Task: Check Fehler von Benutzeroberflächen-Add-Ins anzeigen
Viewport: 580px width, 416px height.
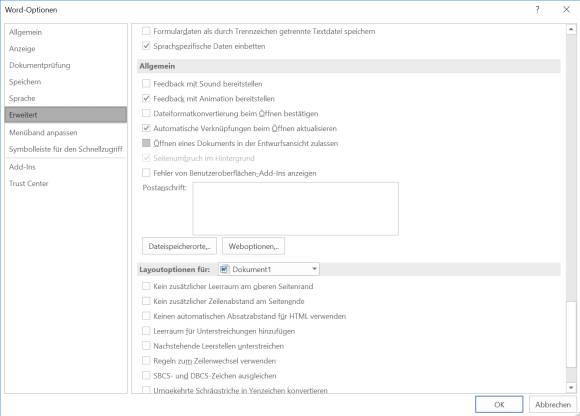Action: (x=146, y=173)
